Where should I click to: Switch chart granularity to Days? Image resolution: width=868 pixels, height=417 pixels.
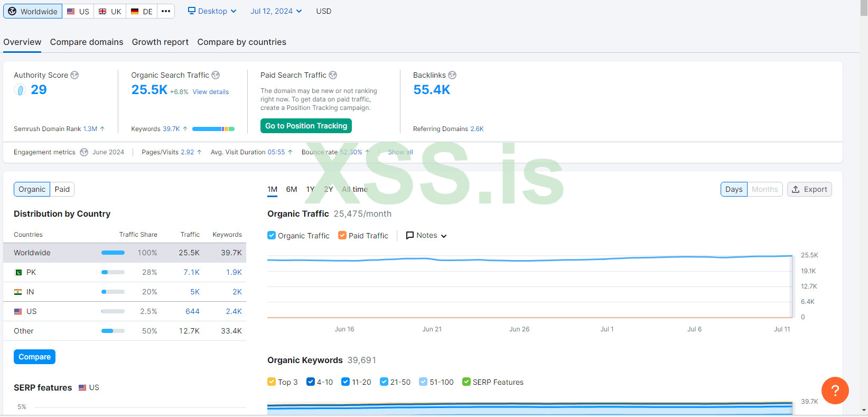coord(734,189)
